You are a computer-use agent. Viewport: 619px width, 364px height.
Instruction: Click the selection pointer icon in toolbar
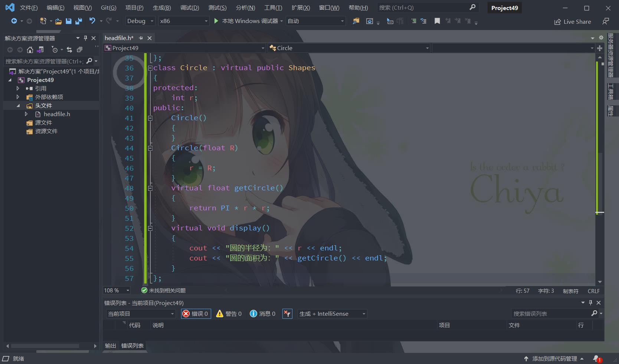[390, 21]
